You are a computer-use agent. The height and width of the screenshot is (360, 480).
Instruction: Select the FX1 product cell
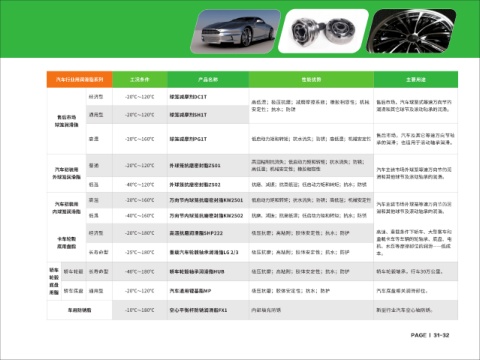pos(208,310)
